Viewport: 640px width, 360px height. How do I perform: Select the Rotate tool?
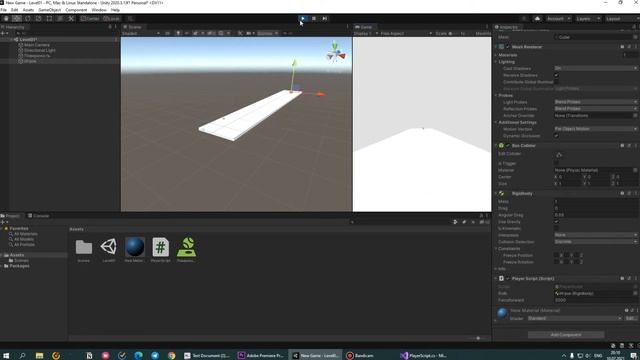click(x=28, y=18)
